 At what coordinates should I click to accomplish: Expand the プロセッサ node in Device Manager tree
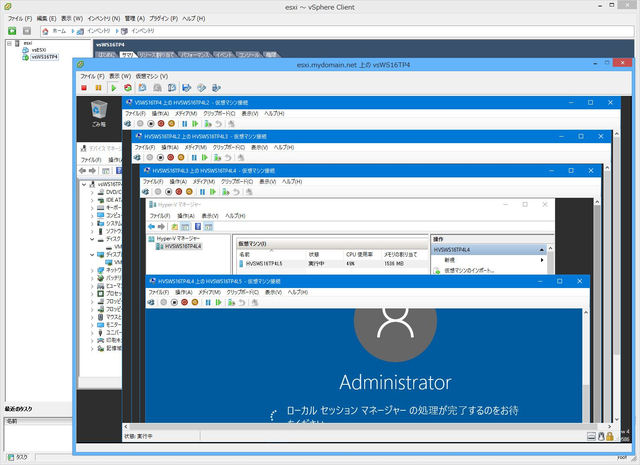92,294
